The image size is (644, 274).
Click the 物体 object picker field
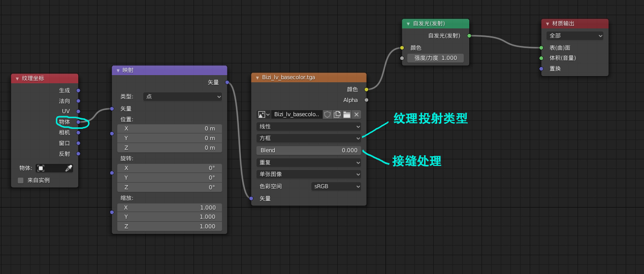point(54,168)
